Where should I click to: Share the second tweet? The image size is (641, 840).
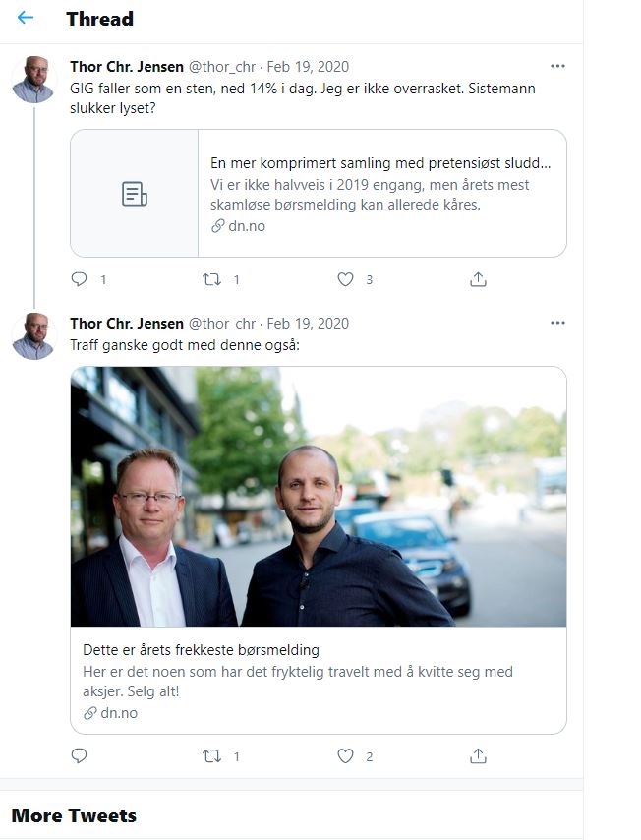tap(478, 755)
